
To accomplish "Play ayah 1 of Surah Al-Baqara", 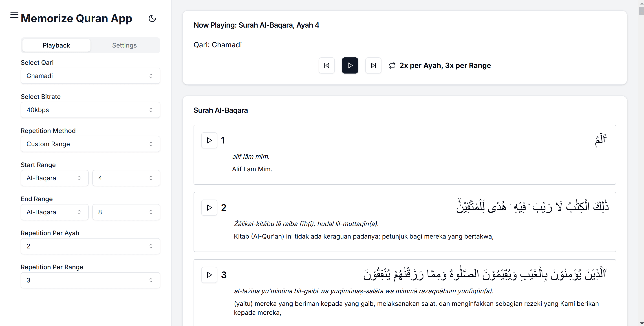I will 209,140.
